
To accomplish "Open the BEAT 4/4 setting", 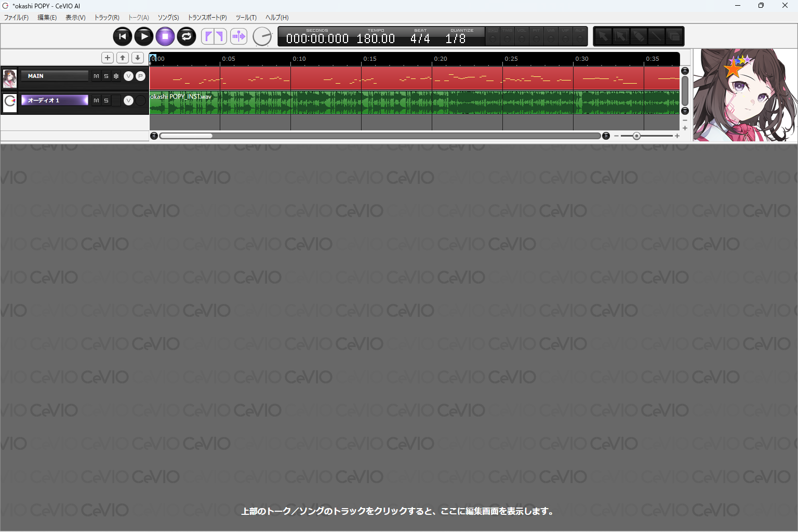I will click(420, 39).
